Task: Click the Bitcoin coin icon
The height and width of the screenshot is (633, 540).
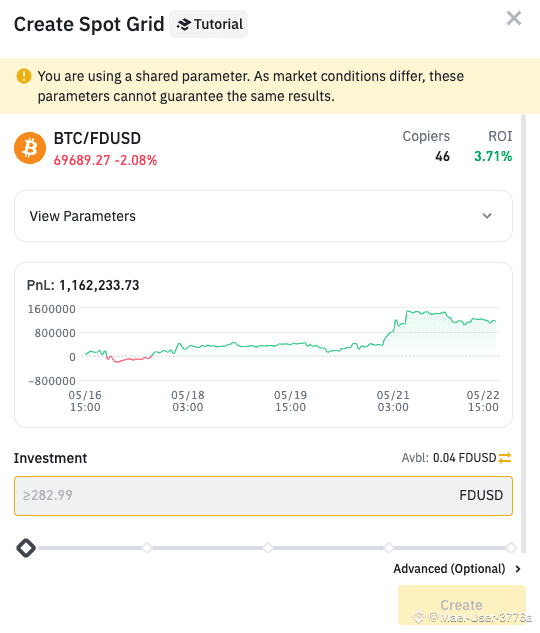Action: click(30, 148)
